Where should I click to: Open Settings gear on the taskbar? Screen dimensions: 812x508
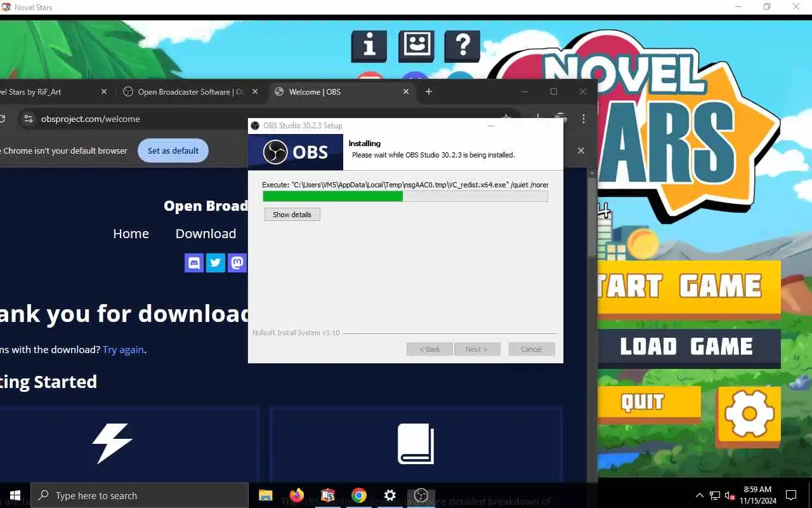click(390, 495)
